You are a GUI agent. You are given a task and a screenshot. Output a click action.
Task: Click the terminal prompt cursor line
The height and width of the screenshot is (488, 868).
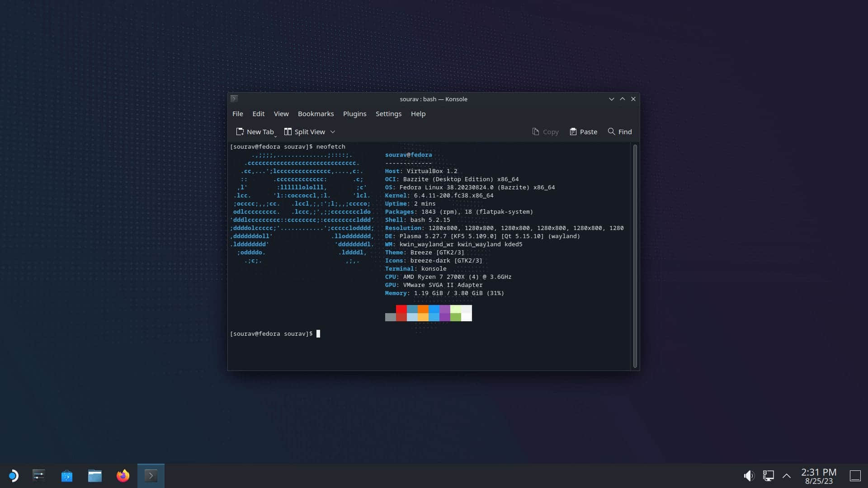coord(275,334)
